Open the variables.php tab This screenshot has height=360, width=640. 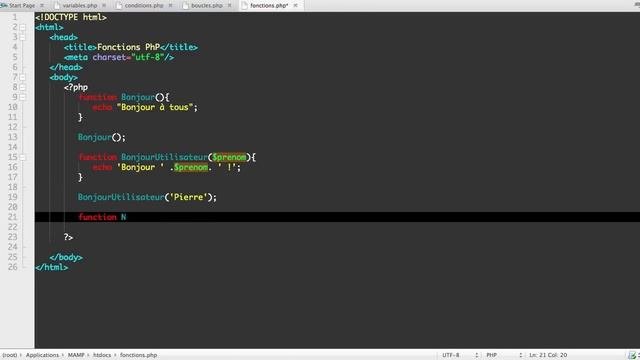click(x=80, y=5)
